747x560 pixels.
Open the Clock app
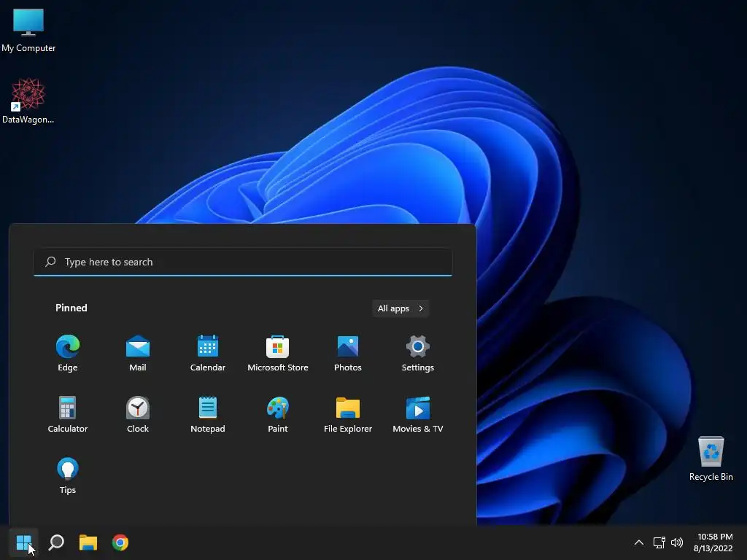(138, 414)
